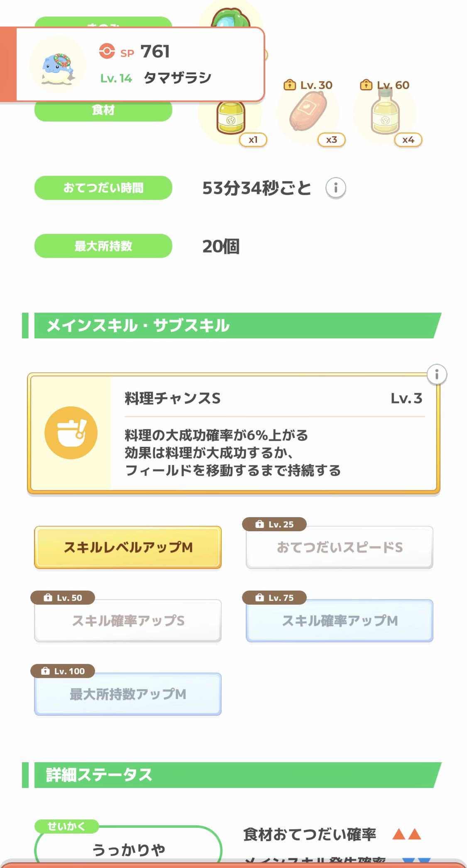Select the locked おてつだいスピードS sub skill
Viewport: 467px width, 868px height.
tap(340, 547)
